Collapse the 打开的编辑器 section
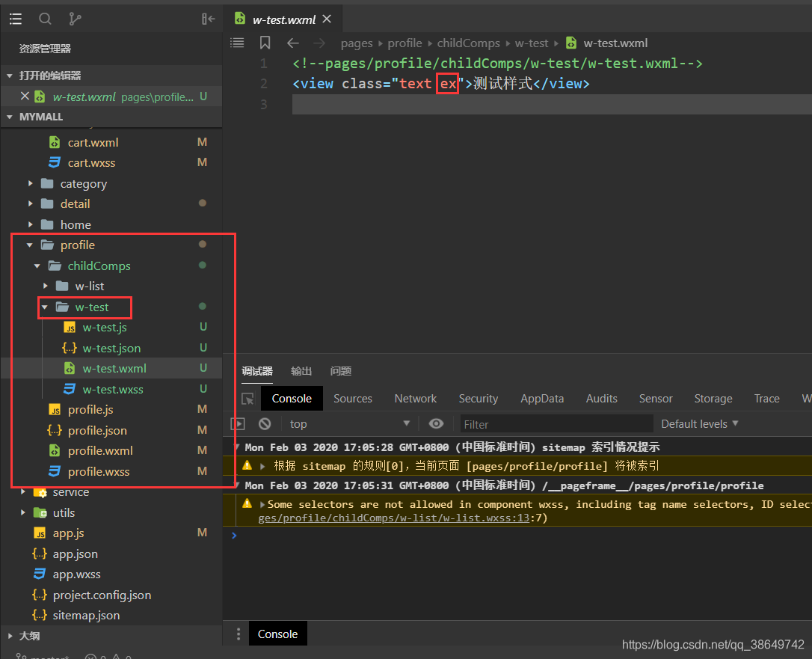 9,76
